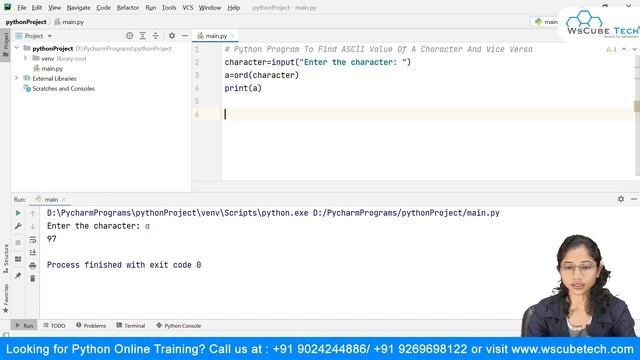Click the pythonProject breadcrumb
The image size is (640, 360).
[x=26, y=22]
